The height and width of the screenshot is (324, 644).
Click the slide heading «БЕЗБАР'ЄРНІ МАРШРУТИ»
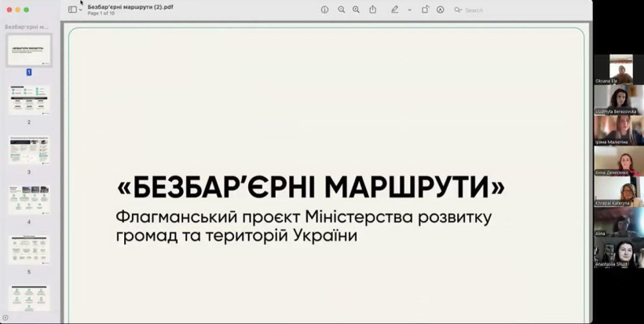(x=310, y=188)
